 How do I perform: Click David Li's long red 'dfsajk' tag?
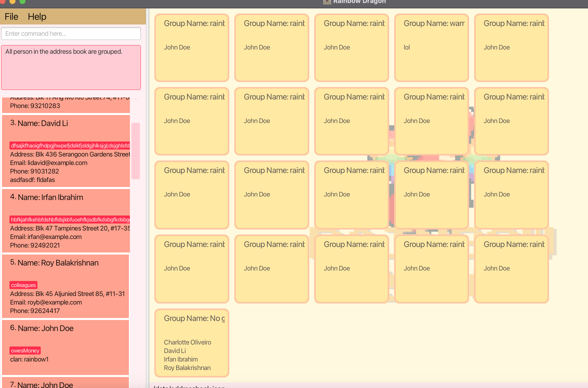pos(70,145)
